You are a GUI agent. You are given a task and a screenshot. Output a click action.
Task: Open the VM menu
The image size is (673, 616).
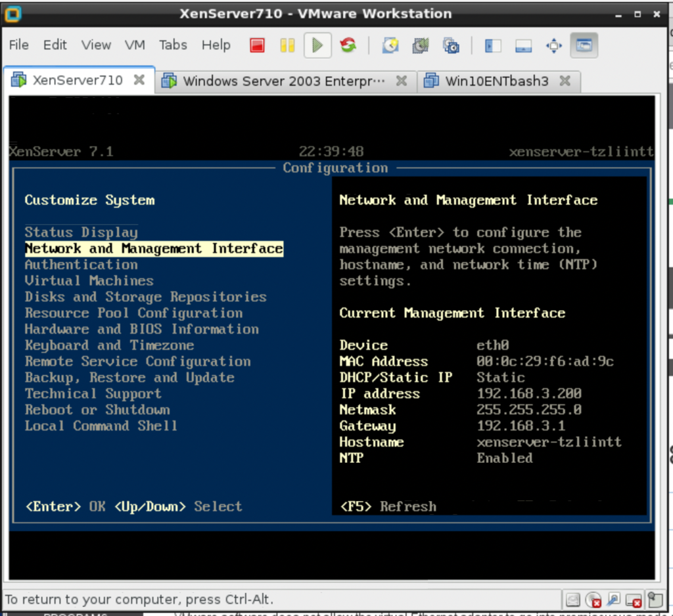click(x=135, y=45)
